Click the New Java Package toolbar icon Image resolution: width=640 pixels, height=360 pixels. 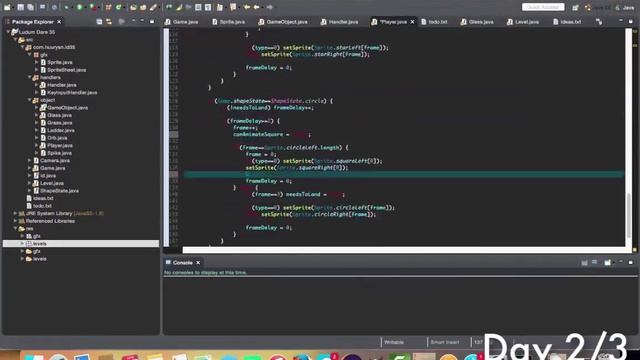108,7
